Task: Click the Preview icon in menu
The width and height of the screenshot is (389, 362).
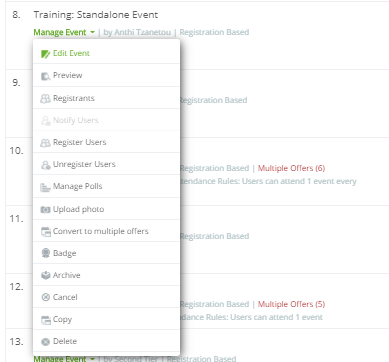Action: click(x=45, y=76)
